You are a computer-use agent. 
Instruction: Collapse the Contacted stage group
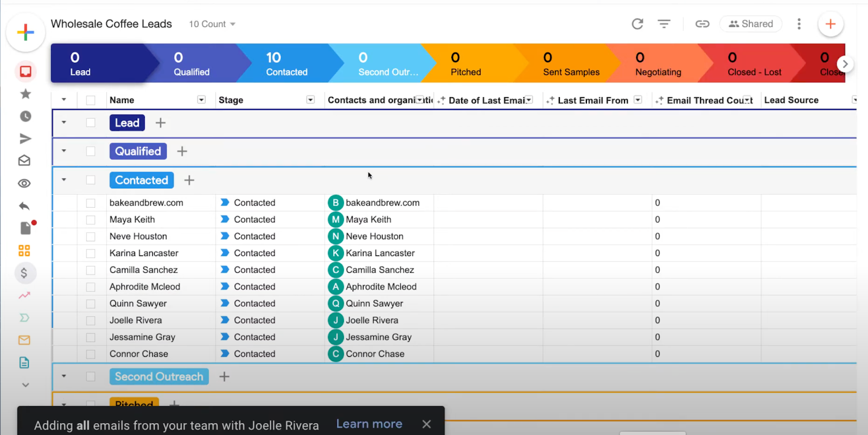[64, 180]
